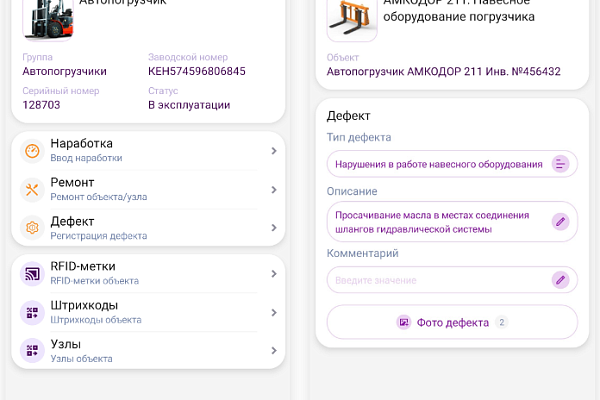Image resolution: width=600 pixels, height=400 pixels.
Task: Click the Узлы QR icon
Action: click(32, 350)
